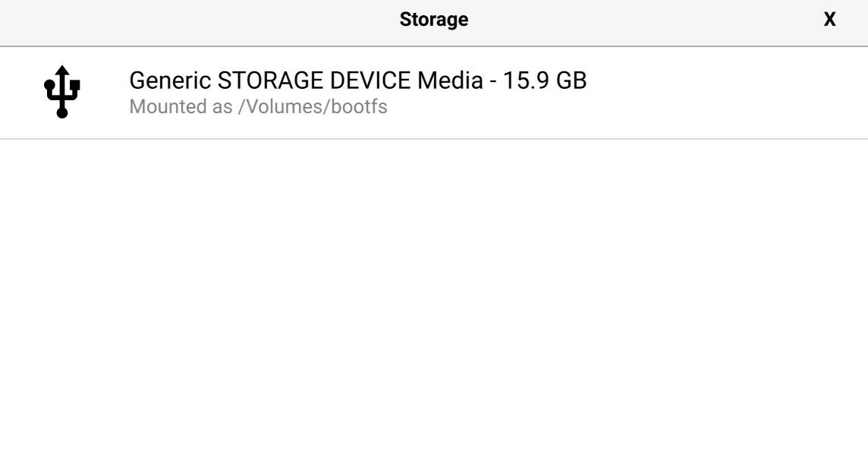Click "/Volumes/bootfs" path text
Image resolution: width=868 pixels, height=454 pixels.
point(313,107)
